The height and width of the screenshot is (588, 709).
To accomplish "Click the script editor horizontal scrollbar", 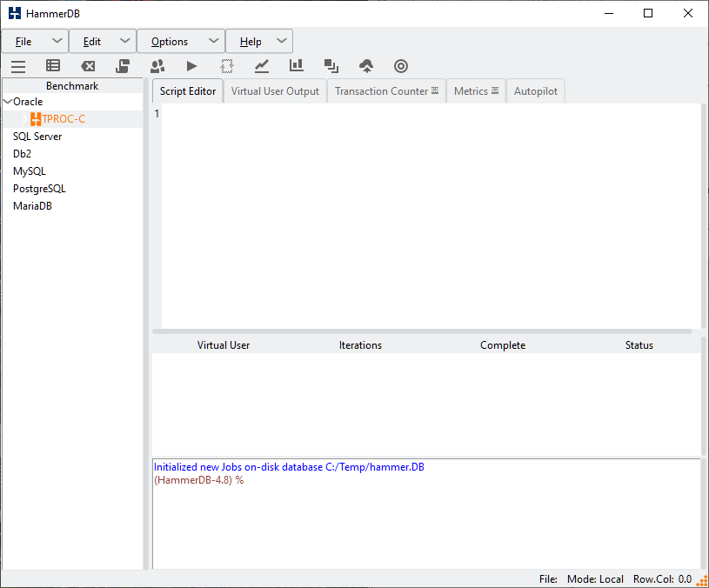I will coord(422,331).
